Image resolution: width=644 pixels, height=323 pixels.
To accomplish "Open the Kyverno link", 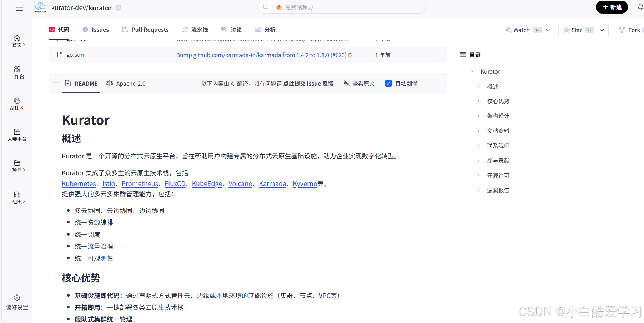I will coord(305,183).
